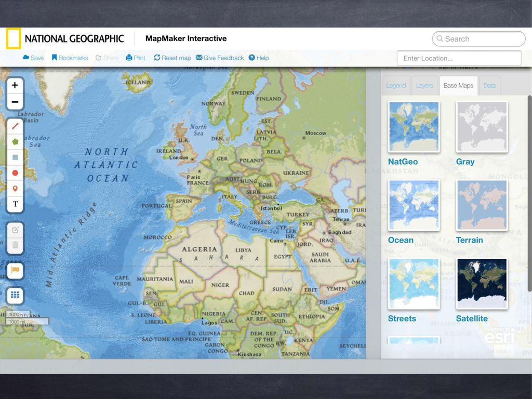Click the 1000 km scale bar

(x=18, y=314)
